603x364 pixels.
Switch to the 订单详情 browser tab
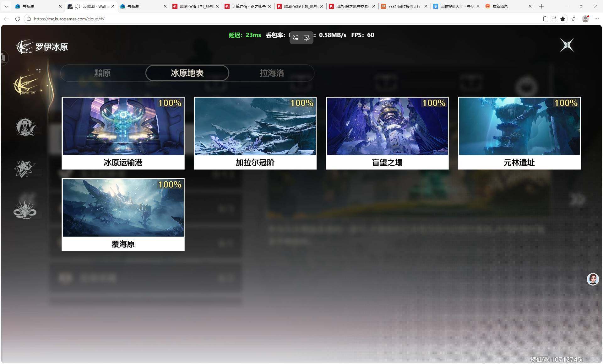point(248,6)
